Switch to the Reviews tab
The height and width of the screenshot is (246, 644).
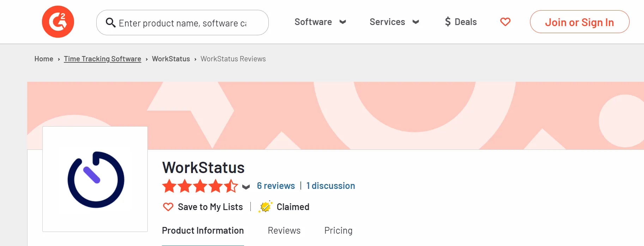(284, 230)
